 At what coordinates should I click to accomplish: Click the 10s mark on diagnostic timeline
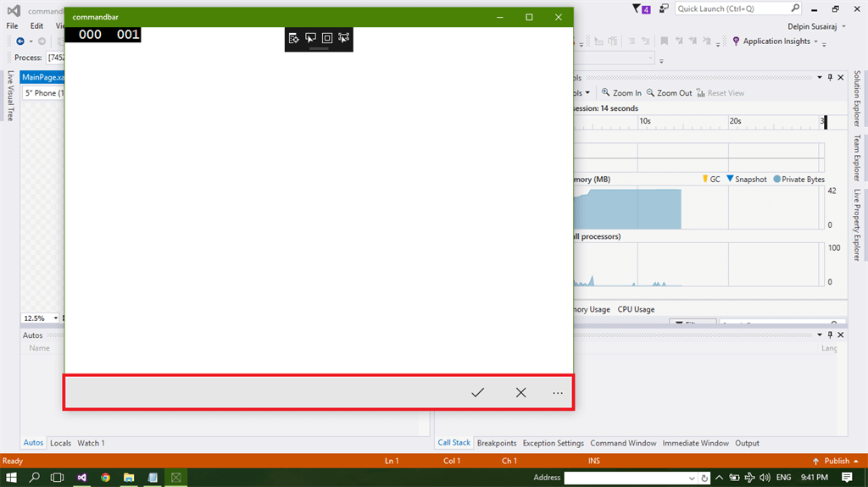pos(645,120)
